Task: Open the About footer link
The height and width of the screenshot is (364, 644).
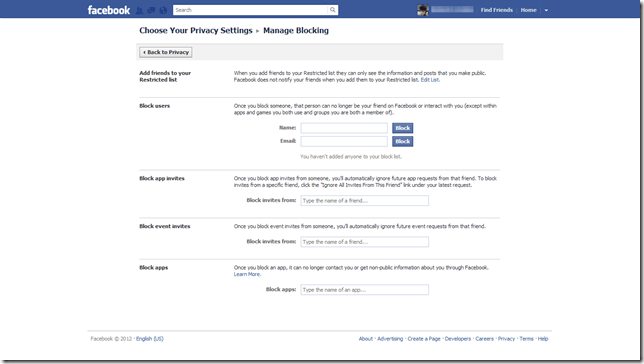Action: (366, 339)
